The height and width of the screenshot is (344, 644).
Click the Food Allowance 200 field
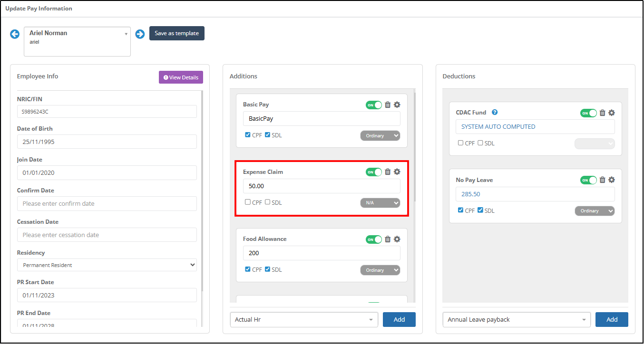322,253
